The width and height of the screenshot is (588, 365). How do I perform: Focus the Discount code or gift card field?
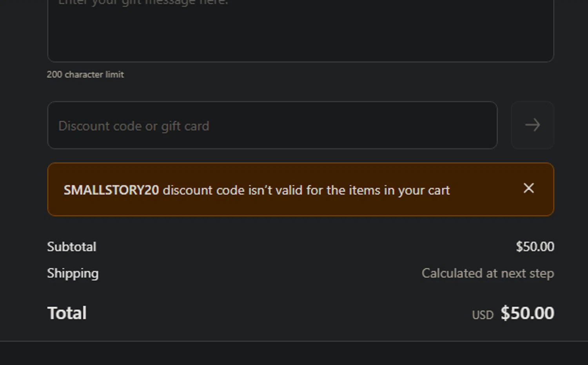click(272, 126)
